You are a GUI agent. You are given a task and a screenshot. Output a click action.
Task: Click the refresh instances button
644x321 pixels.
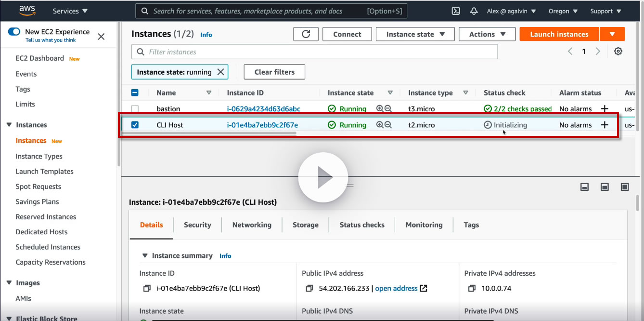click(x=306, y=34)
